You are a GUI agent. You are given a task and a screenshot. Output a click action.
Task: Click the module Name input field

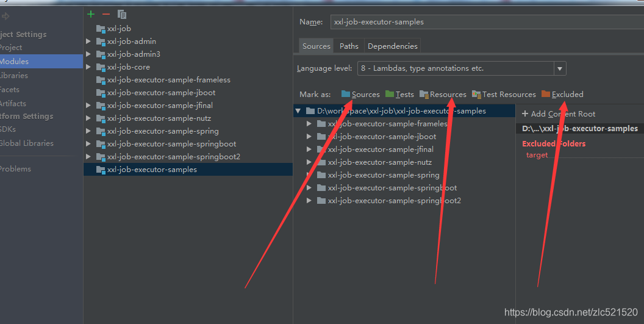pyautogui.click(x=487, y=22)
